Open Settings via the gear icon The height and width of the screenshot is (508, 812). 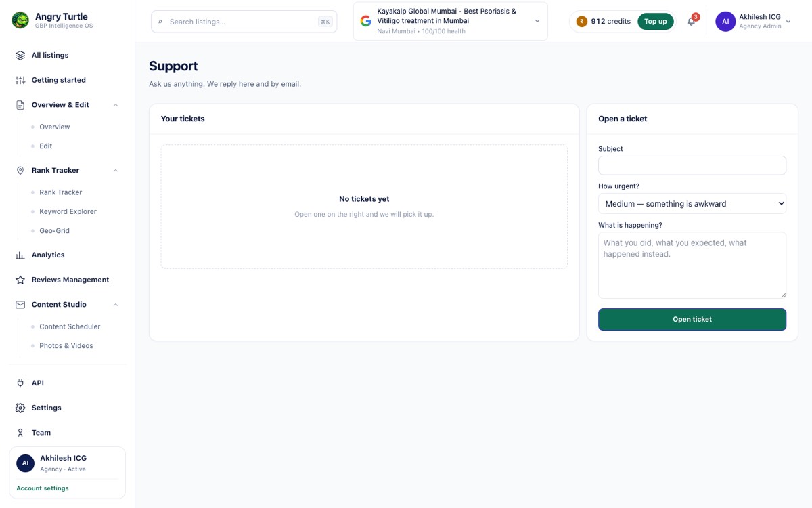[20, 408]
